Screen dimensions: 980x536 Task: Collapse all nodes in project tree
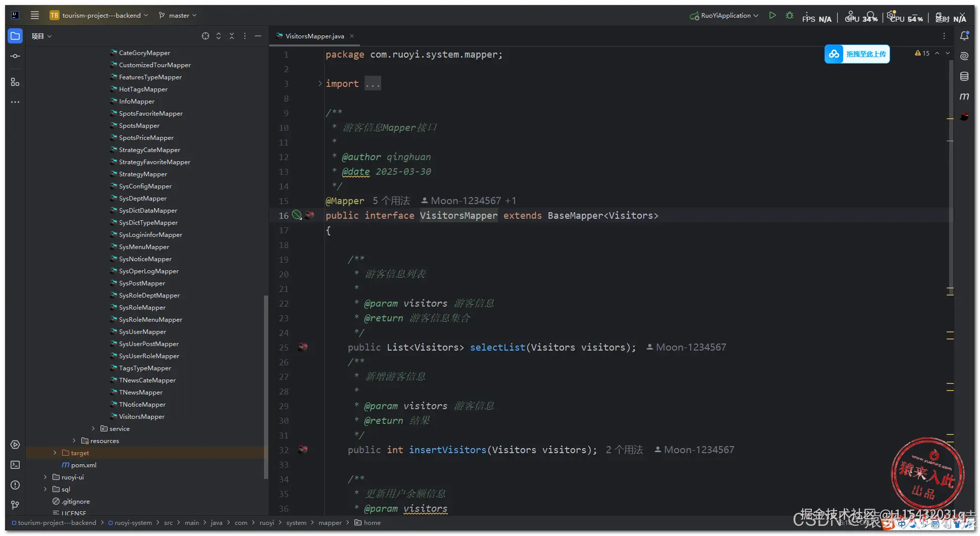click(x=232, y=36)
